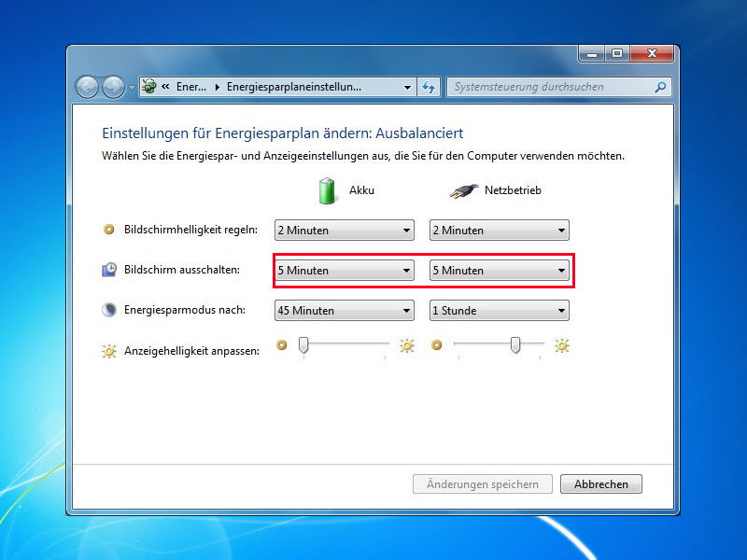The height and width of the screenshot is (560, 747).
Task: Click the 'Anzeigehelligkeit anpassen:' label
Action: [x=192, y=351]
